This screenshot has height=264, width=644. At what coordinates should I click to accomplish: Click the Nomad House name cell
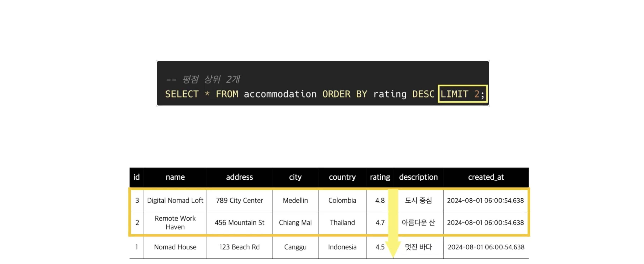coord(175,247)
